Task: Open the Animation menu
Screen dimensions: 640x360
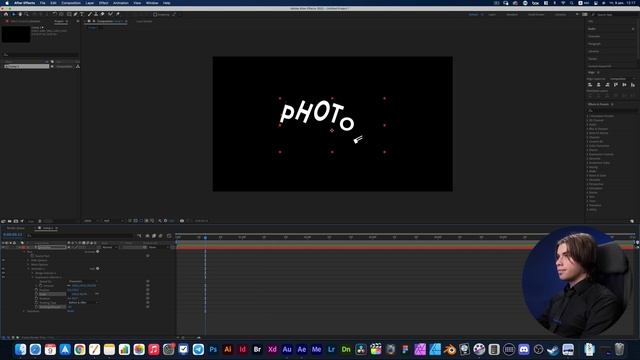Action: pos(120,3)
